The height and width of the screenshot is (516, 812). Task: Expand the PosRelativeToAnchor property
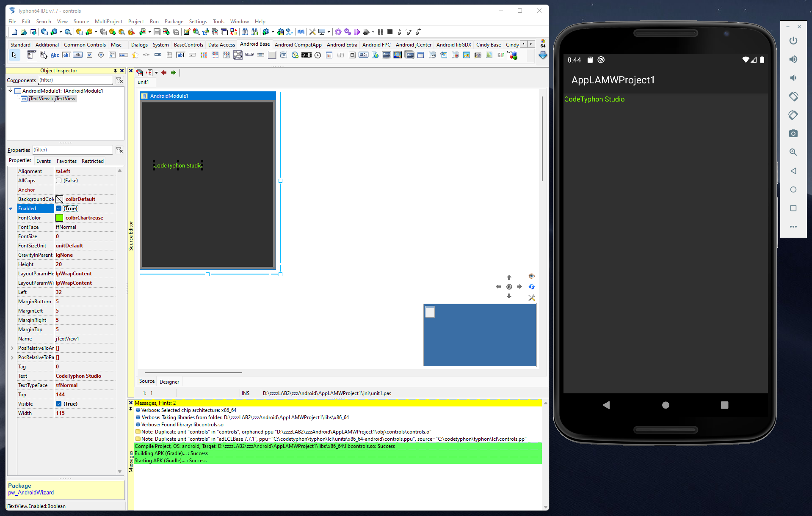point(12,348)
